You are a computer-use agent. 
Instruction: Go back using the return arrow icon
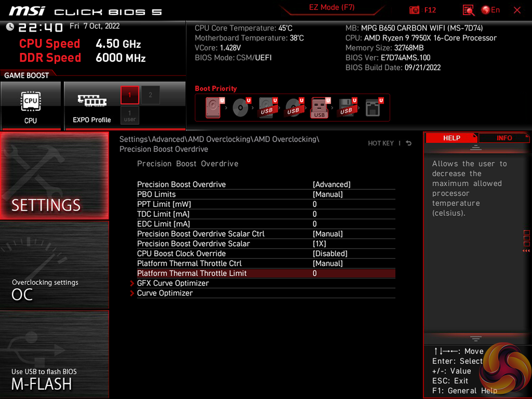point(409,143)
